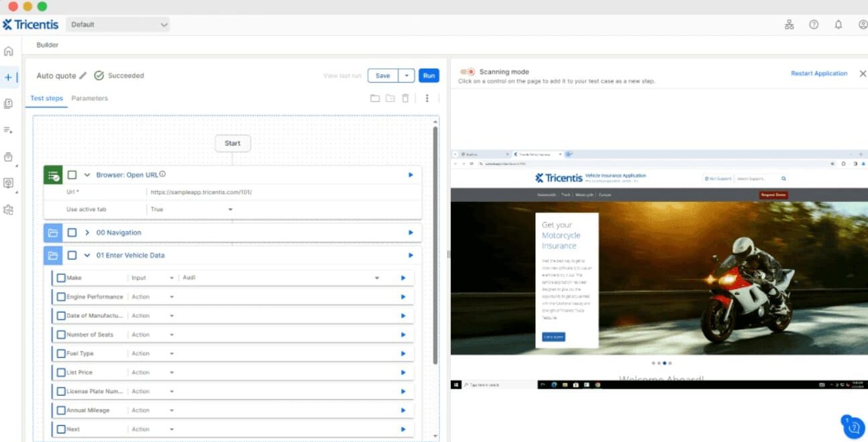868x442 pixels.
Task: Click the info icon beside Browser: Open URL
Action: click(162, 174)
